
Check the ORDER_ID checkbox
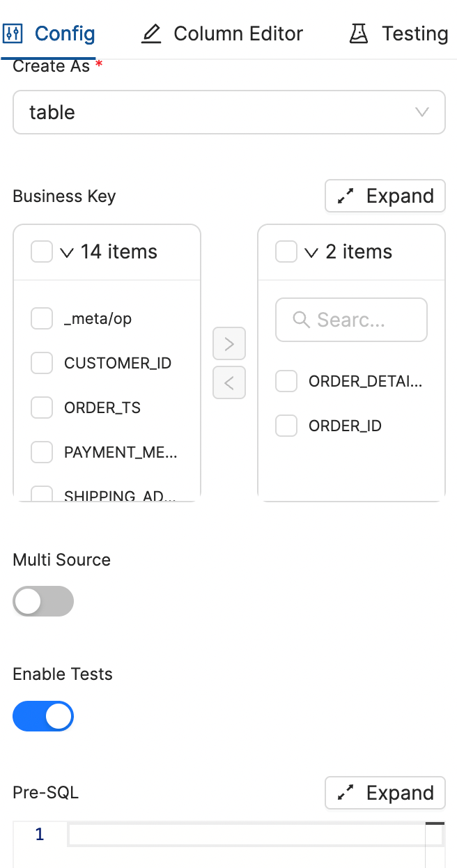point(286,425)
